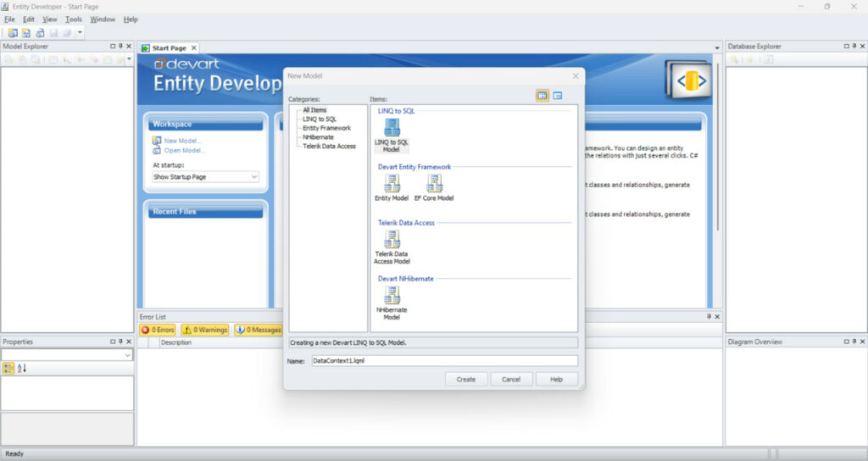Select Telerik Data Access in the Categories list

pos(330,146)
